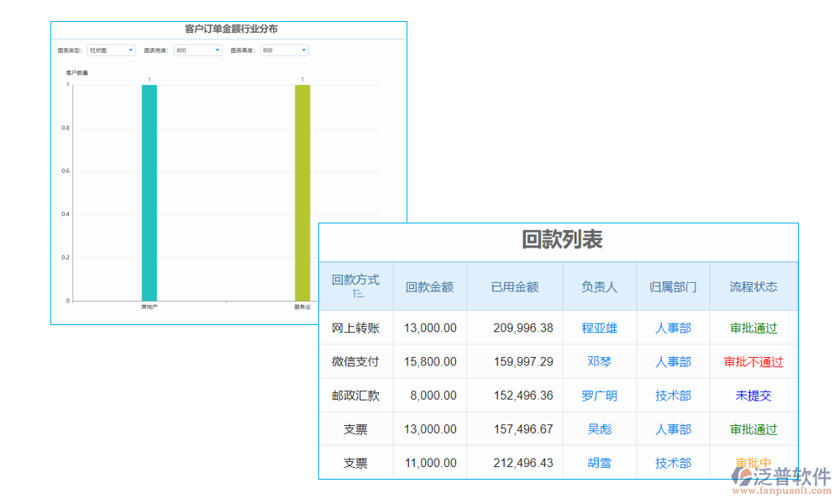Click 技术部 department for 罗广明 row
This screenshot has width=840, height=504.
click(x=672, y=395)
